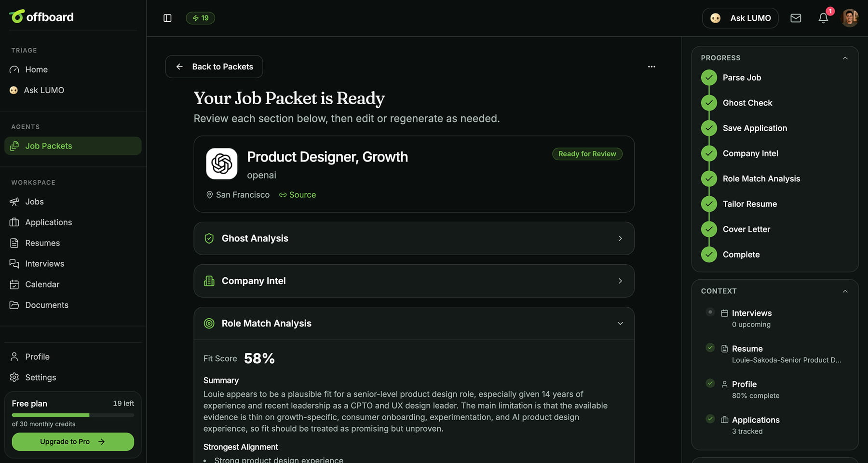
Task: Click the Complete checkmark step
Action: pos(709,255)
